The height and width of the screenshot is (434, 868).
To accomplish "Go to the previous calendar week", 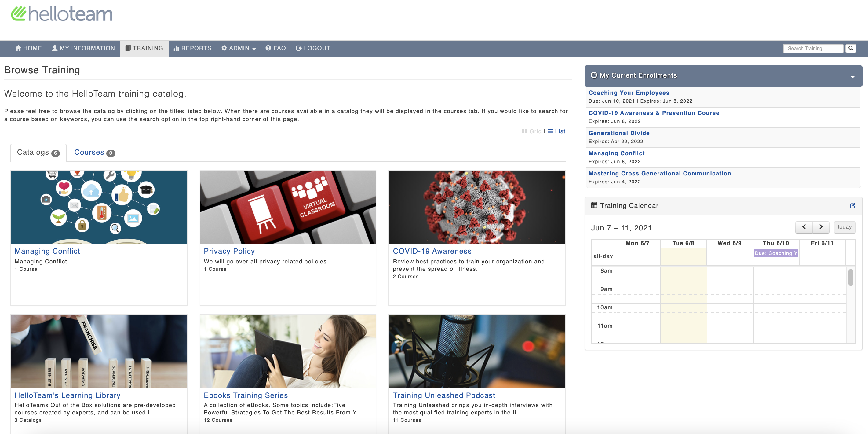I will tap(804, 227).
